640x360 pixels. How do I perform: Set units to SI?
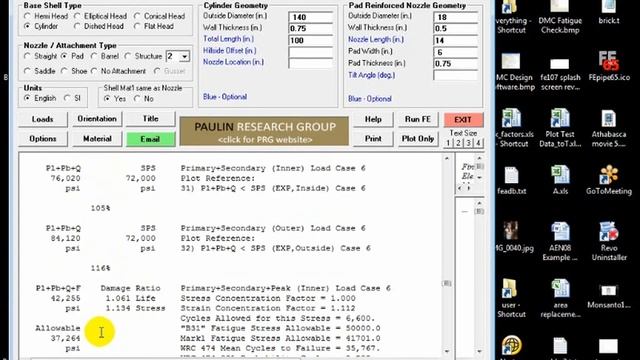pos(67,98)
